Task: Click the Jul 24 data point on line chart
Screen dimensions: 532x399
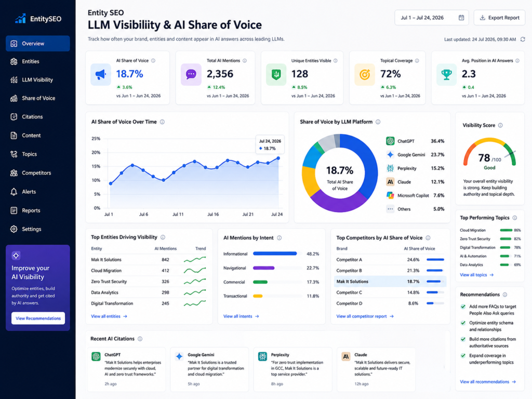Action: coord(278,158)
